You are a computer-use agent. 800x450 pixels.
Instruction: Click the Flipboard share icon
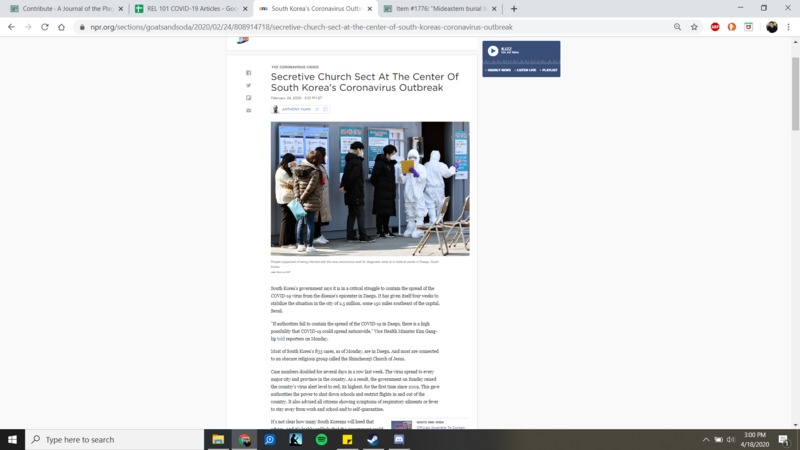tap(248, 98)
